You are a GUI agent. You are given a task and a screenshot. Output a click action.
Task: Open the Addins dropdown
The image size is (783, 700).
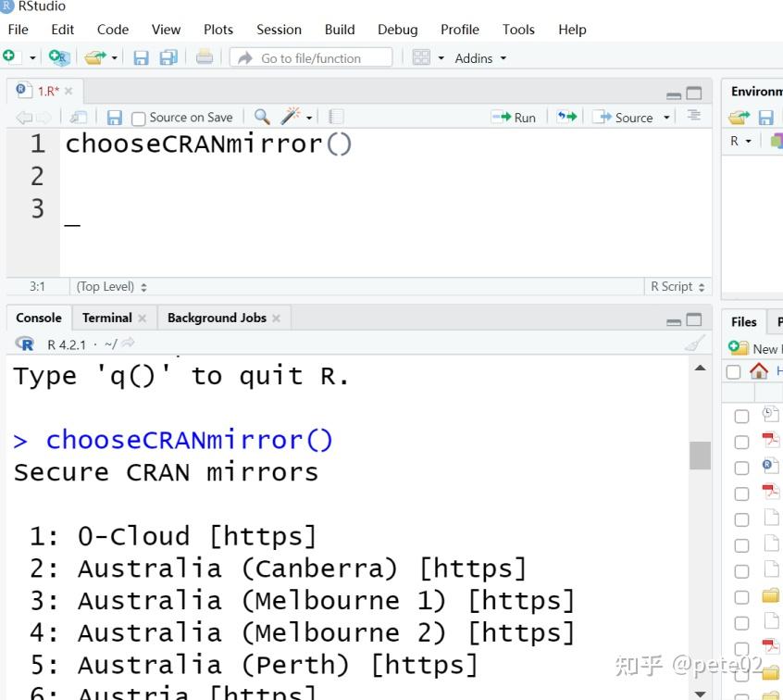(x=479, y=58)
